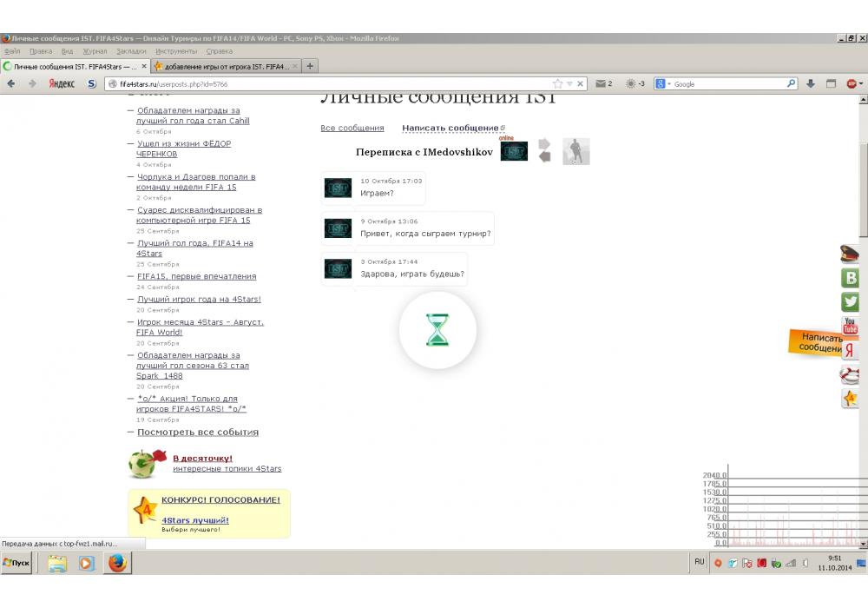
Task: Bookmark this page with the star icon
Action: 558,84
